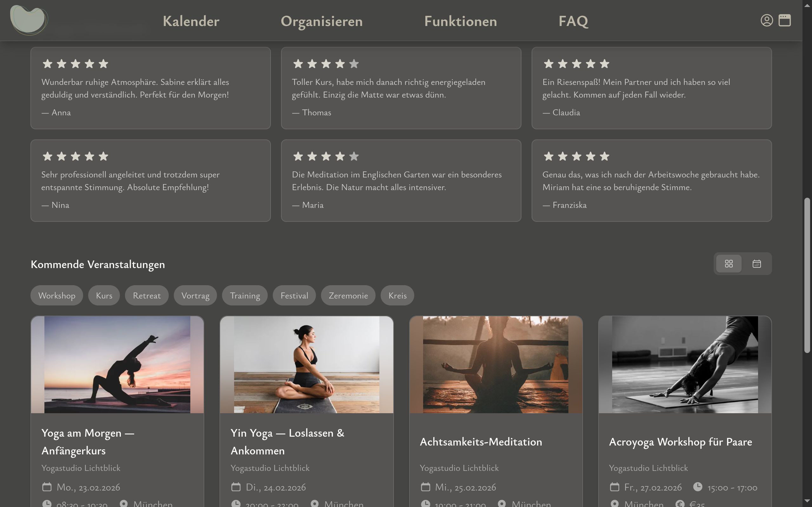The width and height of the screenshot is (812, 507).
Task: Open the Kalender menu item
Action: point(191,21)
